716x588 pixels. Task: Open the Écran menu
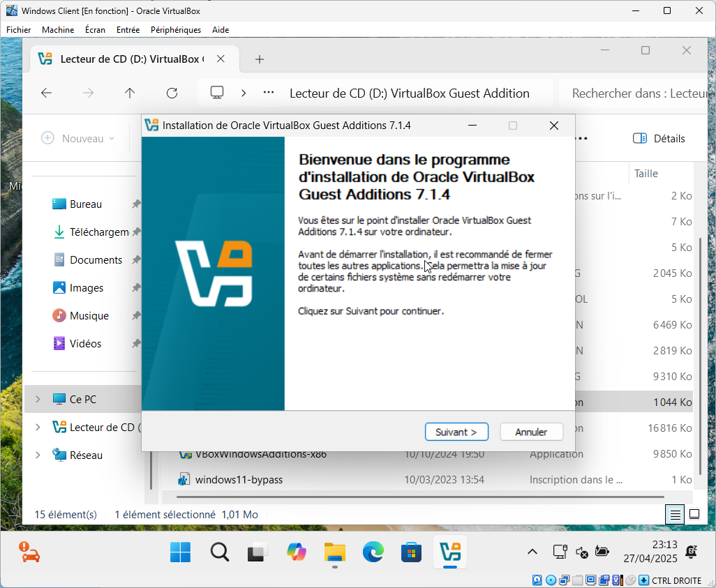(x=95, y=30)
